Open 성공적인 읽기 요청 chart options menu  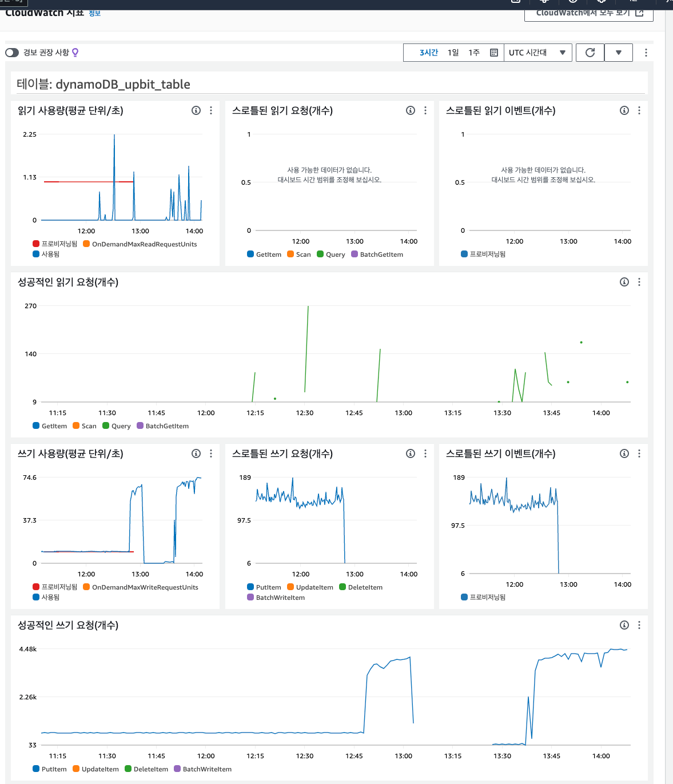(639, 282)
